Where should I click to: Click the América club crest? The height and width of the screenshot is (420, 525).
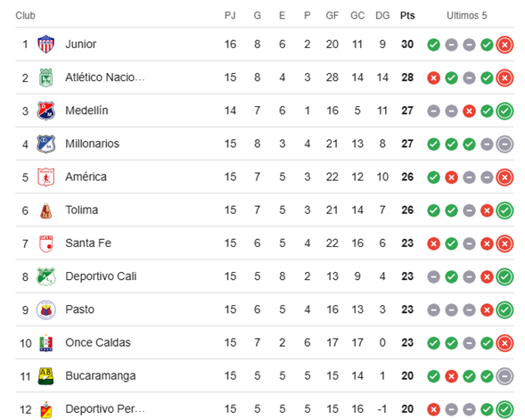[x=45, y=177]
